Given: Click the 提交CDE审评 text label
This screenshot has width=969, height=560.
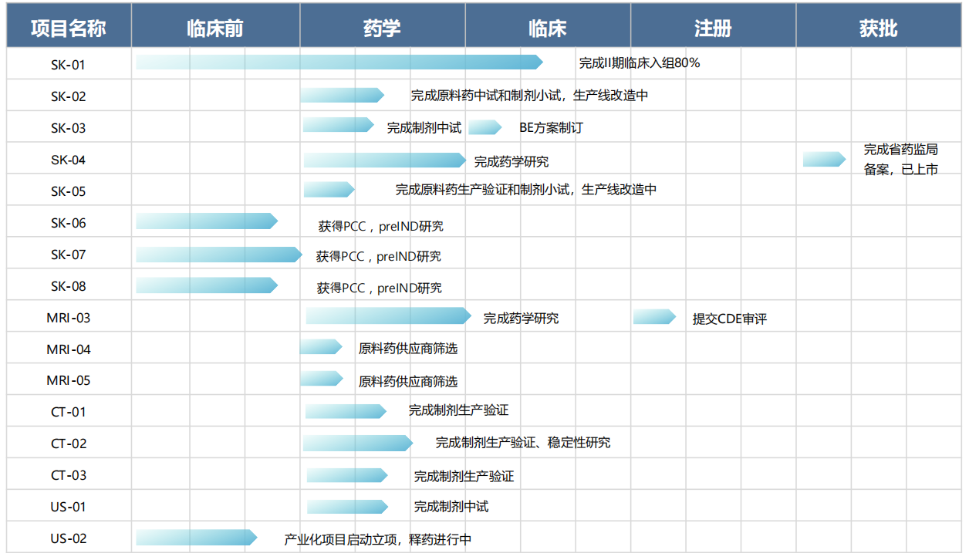Looking at the screenshot, I should coord(731,317).
